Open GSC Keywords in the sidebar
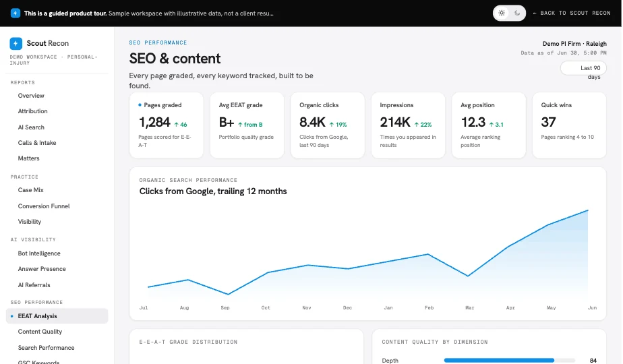This screenshot has width=623, height=364. pyautogui.click(x=38, y=361)
